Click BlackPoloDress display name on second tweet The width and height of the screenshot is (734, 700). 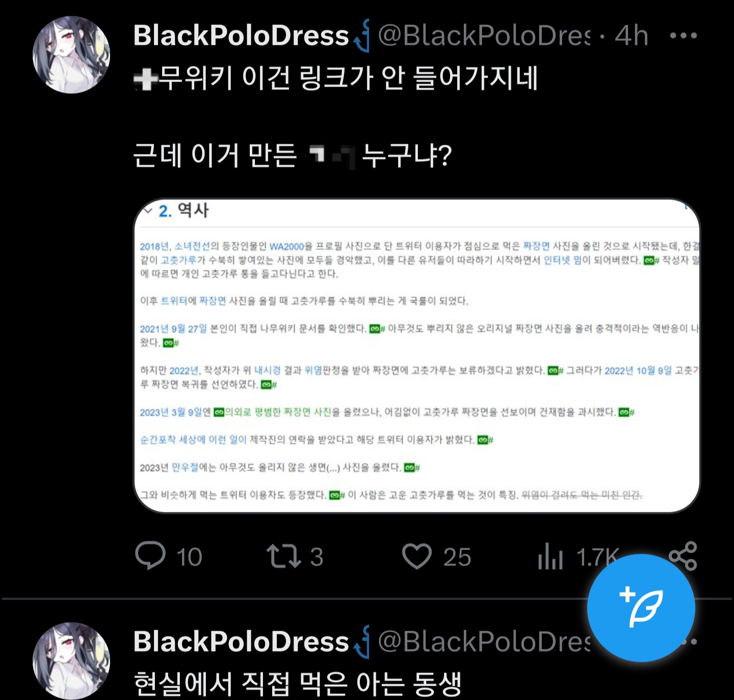(241, 641)
